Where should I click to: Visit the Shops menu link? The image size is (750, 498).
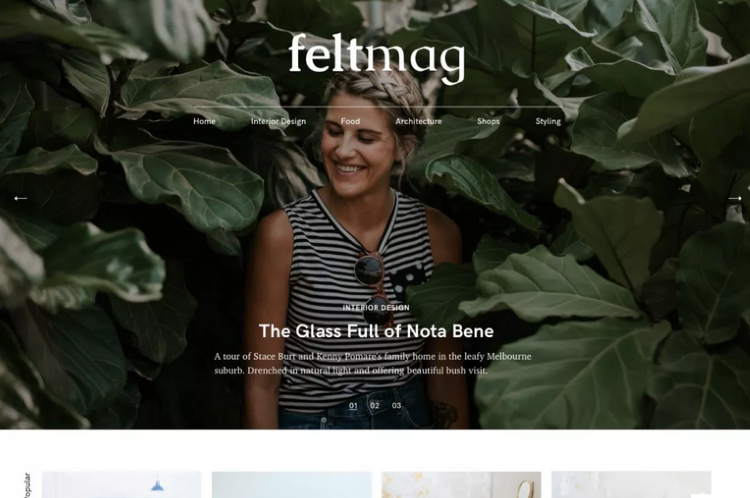(x=488, y=122)
